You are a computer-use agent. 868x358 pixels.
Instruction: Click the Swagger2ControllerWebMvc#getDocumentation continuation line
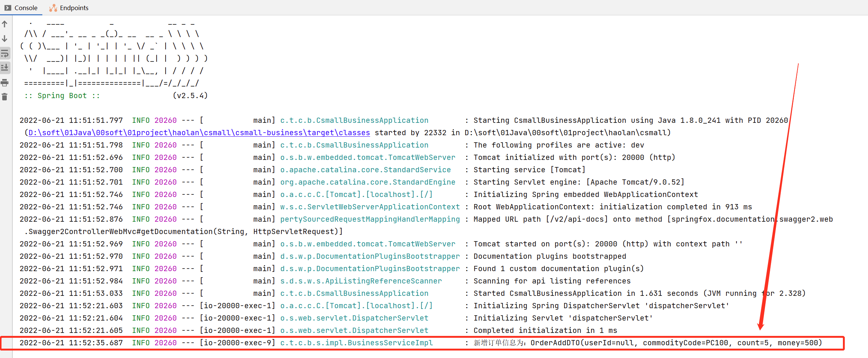tap(183, 231)
